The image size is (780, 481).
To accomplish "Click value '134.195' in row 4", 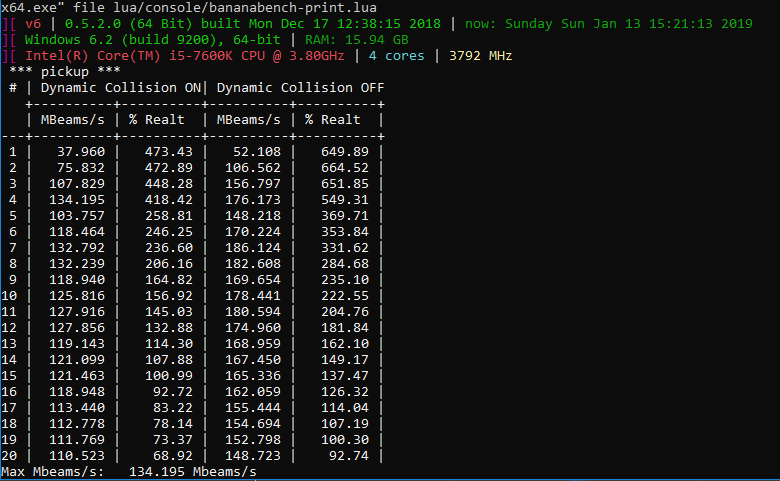I will 77,199.
